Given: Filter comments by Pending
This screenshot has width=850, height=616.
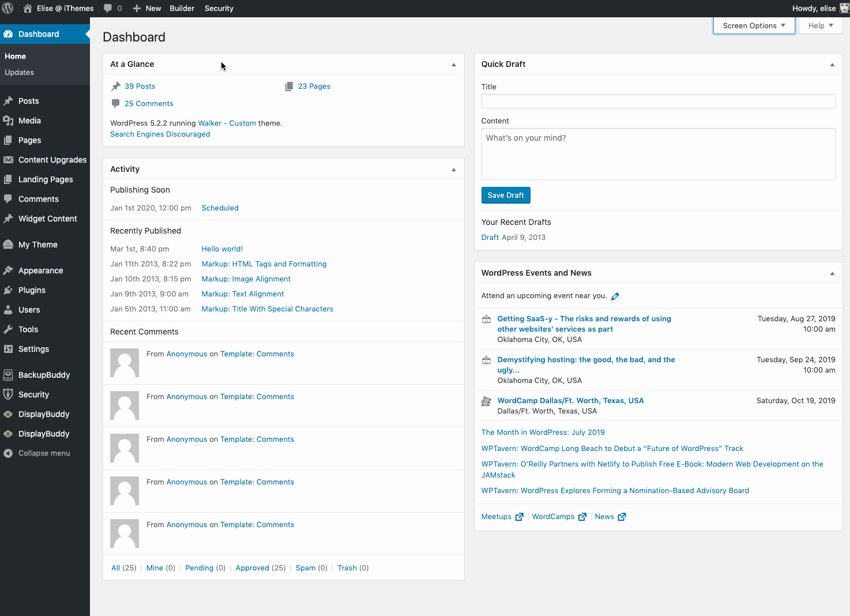Looking at the screenshot, I should [x=200, y=568].
